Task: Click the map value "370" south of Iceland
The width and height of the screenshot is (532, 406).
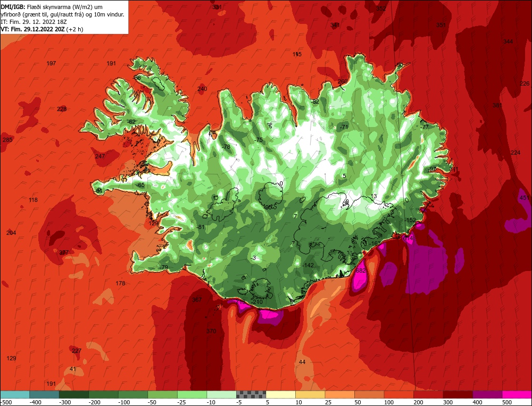Action: tap(211, 331)
